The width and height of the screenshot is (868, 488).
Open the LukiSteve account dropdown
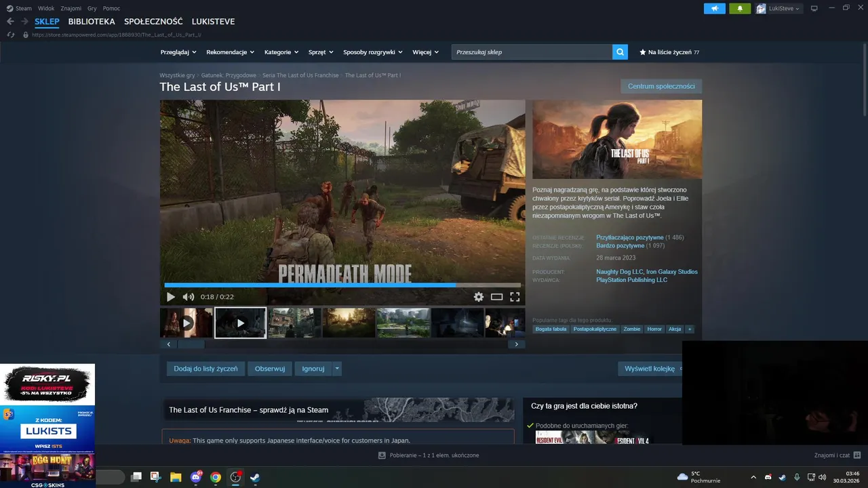coord(778,8)
